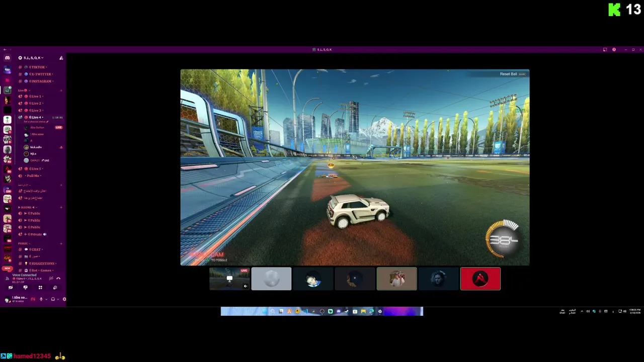Open the Saudi emblem server icon
This screenshot has height=362, width=644.
[7, 120]
